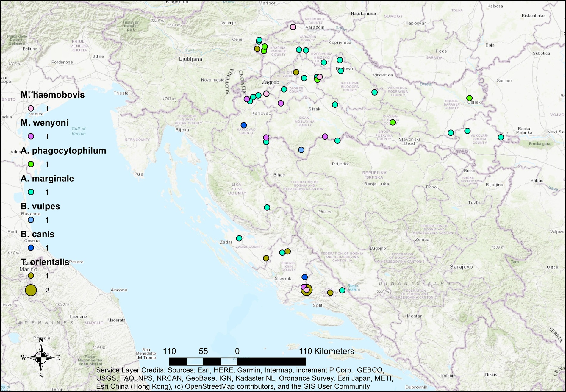The height and width of the screenshot is (392, 566).
Task: Click the Gulf of Venice label
Action: tap(79, 131)
